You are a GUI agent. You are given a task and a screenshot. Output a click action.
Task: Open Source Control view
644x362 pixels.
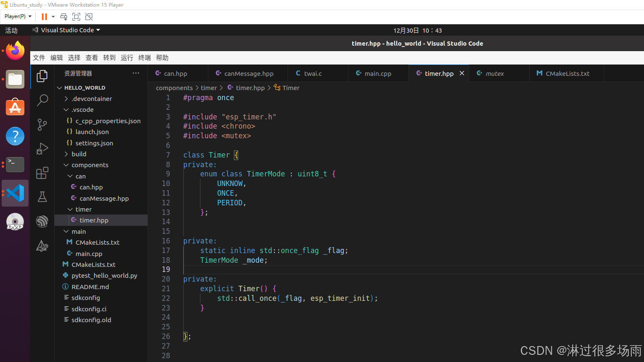click(42, 124)
